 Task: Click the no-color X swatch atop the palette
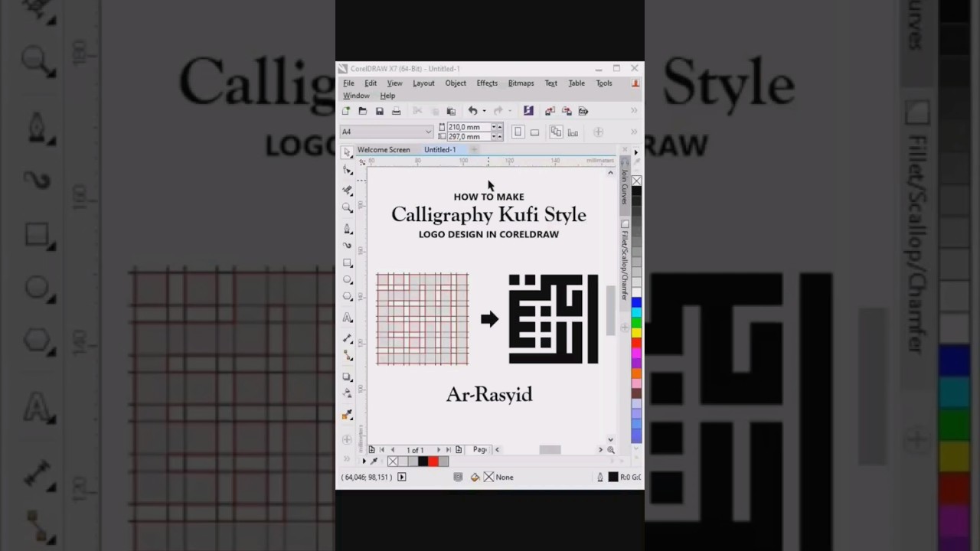tap(636, 181)
